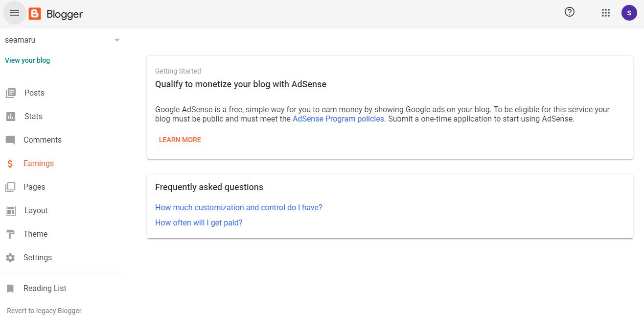This screenshot has width=644, height=319.
Task: Open the customization and control FAQ link
Action: click(x=238, y=207)
